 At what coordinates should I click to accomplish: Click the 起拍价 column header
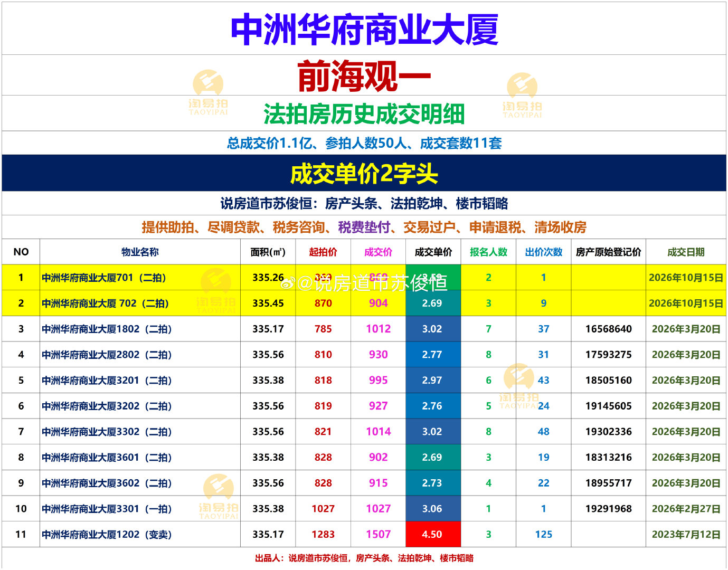pos(323,252)
